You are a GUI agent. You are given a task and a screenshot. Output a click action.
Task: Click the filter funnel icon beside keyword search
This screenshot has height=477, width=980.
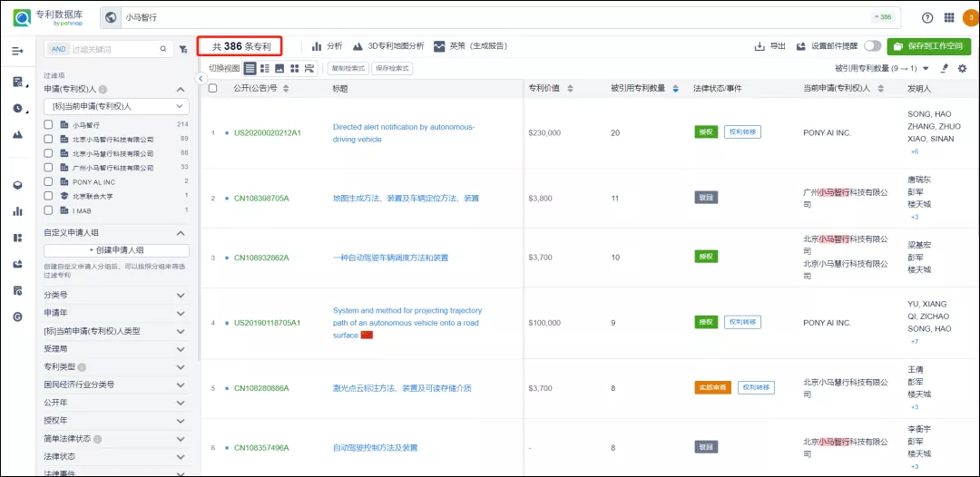(x=183, y=49)
